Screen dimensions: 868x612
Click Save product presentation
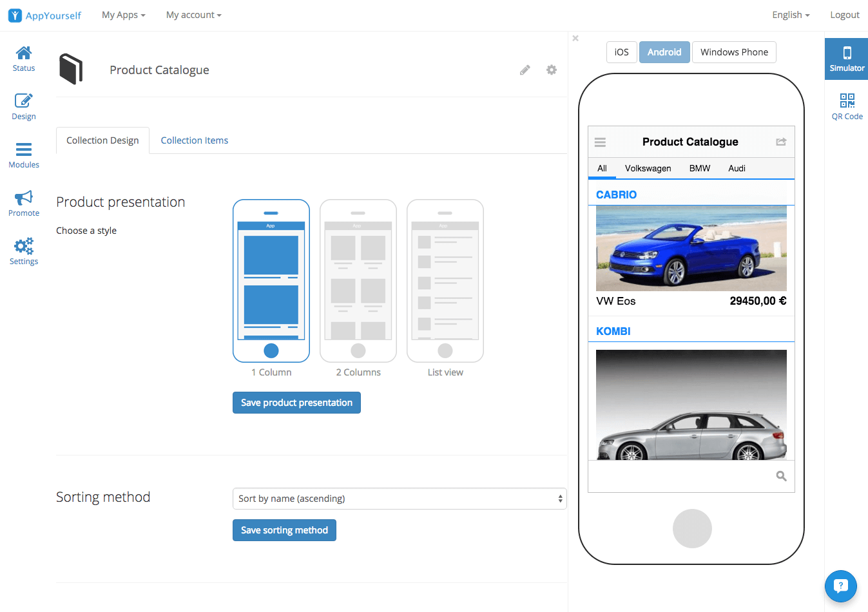coord(296,402)
